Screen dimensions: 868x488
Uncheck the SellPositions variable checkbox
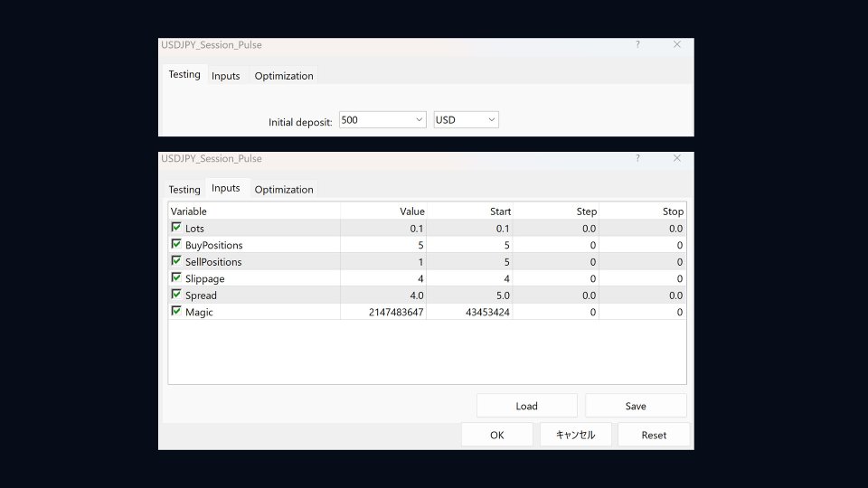[x=176, y=260]
